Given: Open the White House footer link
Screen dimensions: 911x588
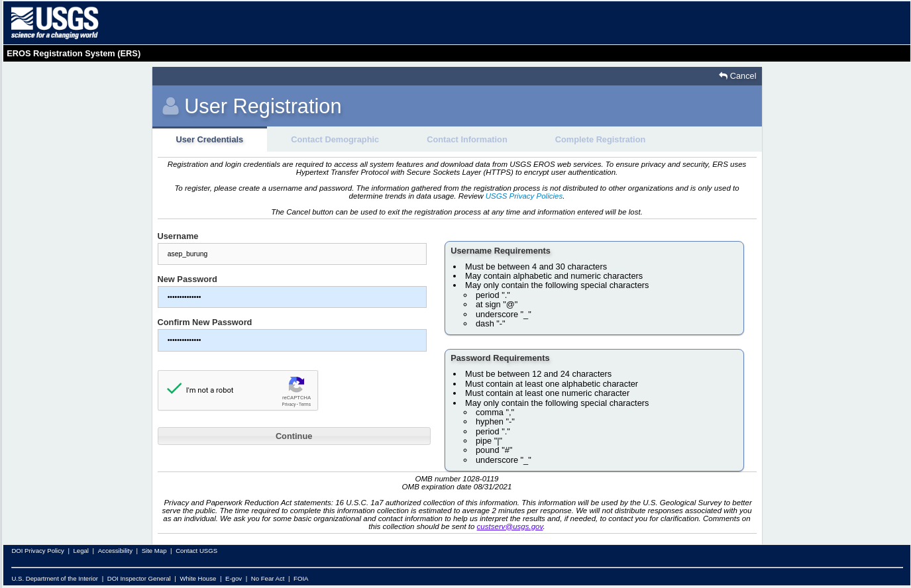Looking at the screenshot, I should tap(198, 579).
